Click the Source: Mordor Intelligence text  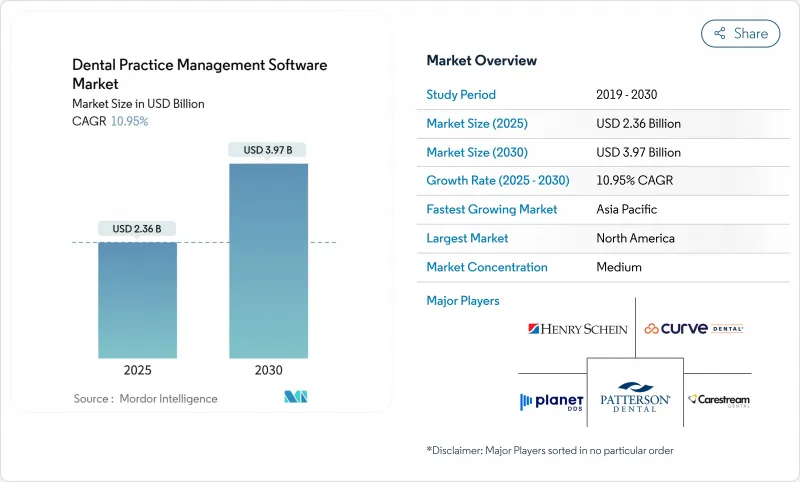point(145,398)
